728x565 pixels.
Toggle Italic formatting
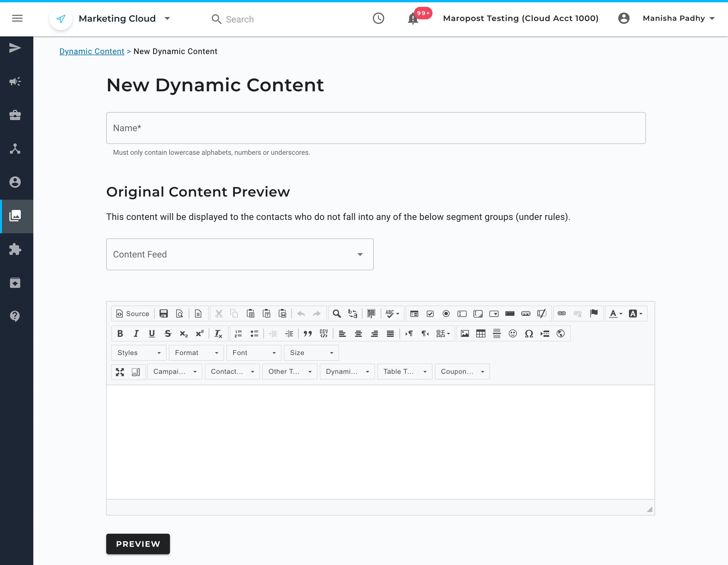[x=136, y=333]
